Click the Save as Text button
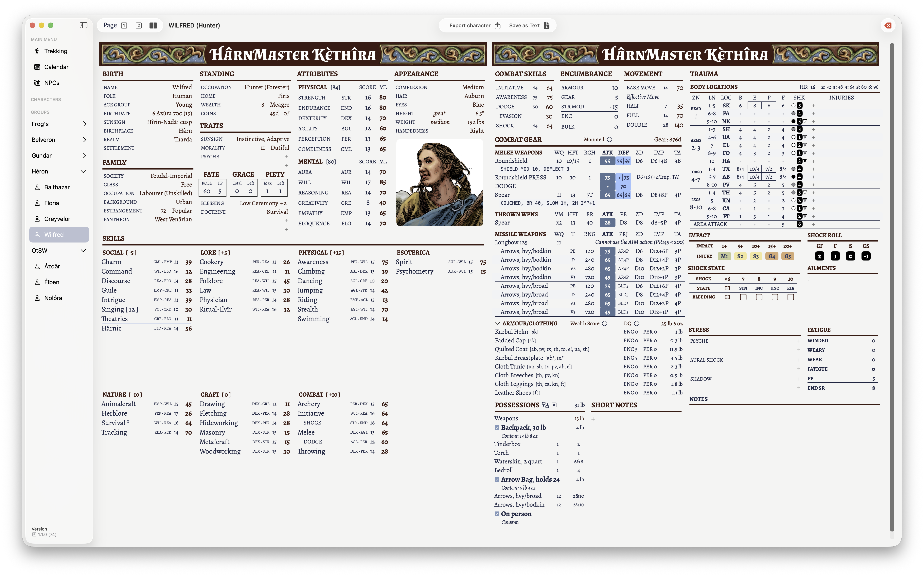924x576 pixels. pos(524,25)
